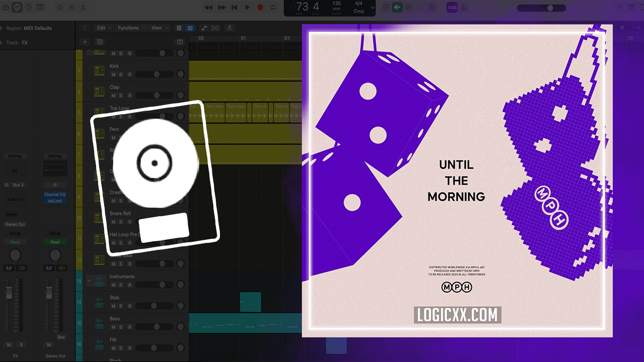Collapse the Instruments track stack
644x362 pixels.
coord(89,281)
